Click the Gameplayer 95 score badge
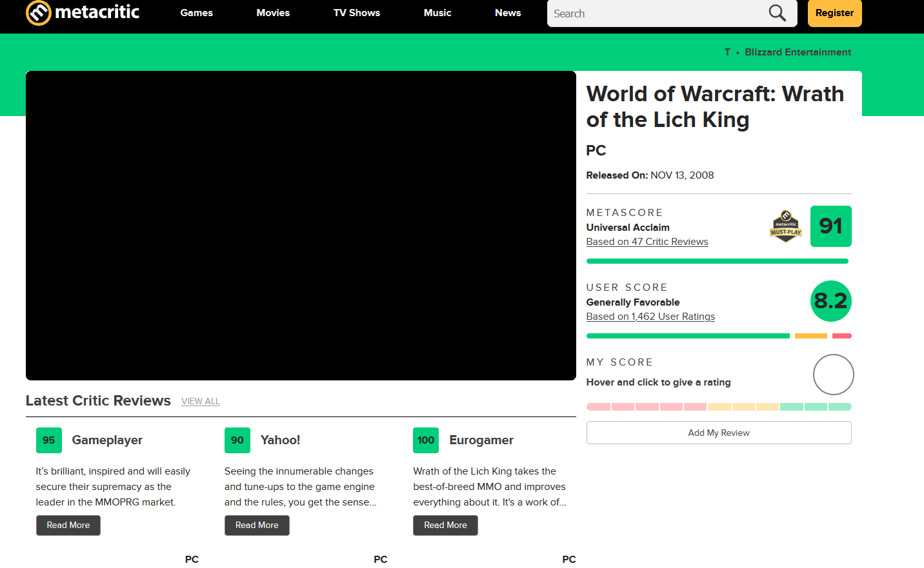 coord(49,440)
